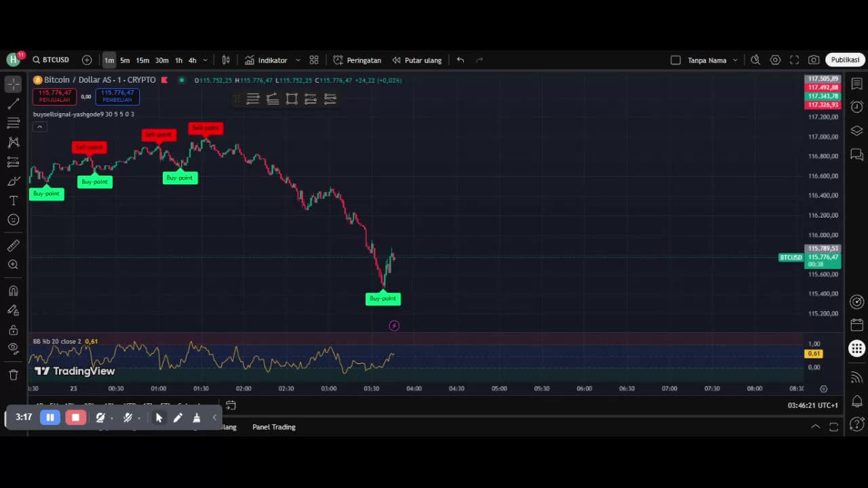Viewport: 868px width, 488px height.
Task: Open go to date calendar icon
Action: 231,405
